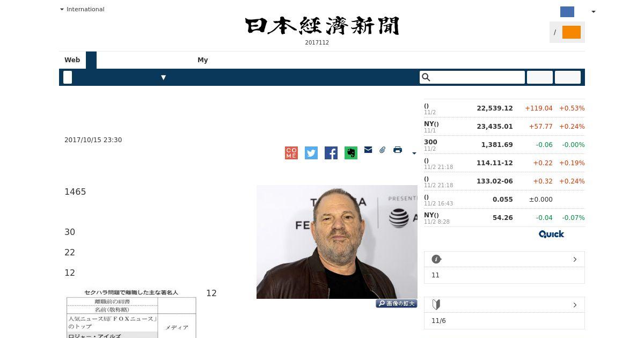Select the My tab
The width and height of the screenshot is (644, 338).
(203, 60)
